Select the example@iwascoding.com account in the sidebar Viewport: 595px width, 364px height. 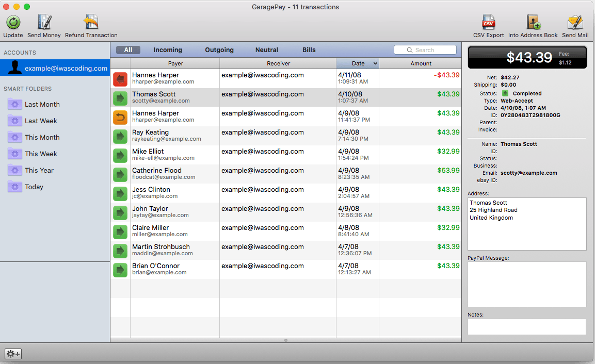[55, 68]
